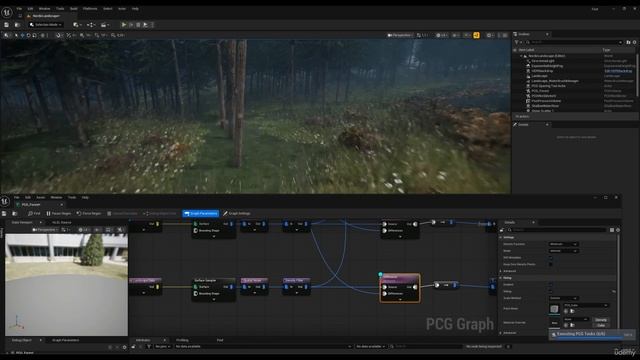Click Out pin on selected Difference node

(x=415, y=287)
